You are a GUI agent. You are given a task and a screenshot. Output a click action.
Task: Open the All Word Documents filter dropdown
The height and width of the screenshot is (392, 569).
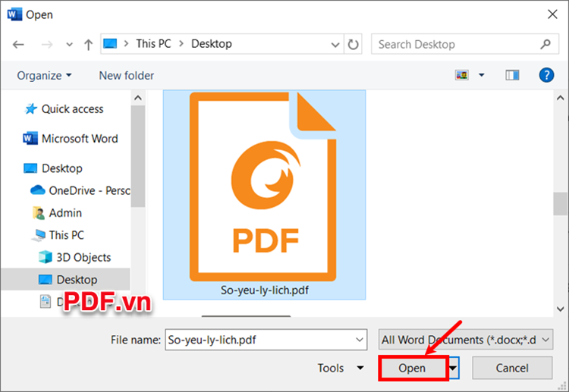click(466, 340)
